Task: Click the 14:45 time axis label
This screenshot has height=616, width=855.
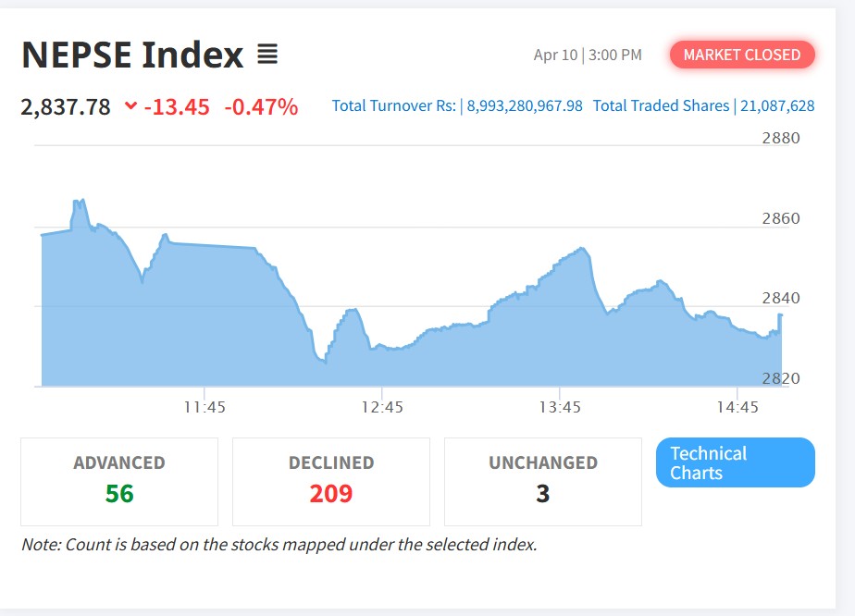Action: coord(737,407)
